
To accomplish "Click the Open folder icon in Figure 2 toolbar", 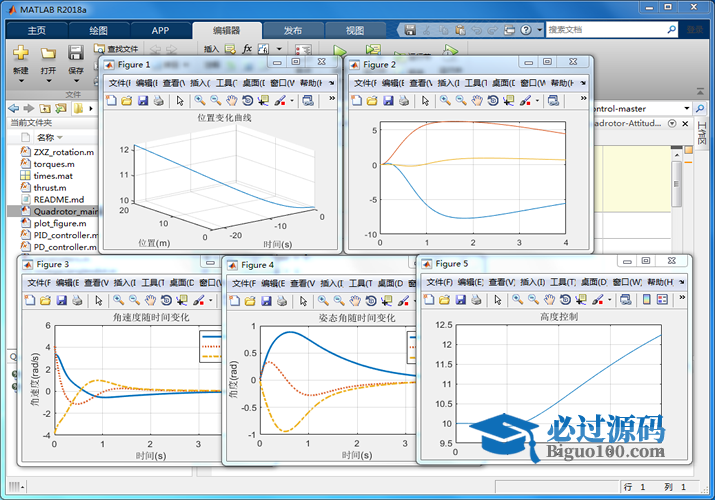I will (x=371, y=101).
